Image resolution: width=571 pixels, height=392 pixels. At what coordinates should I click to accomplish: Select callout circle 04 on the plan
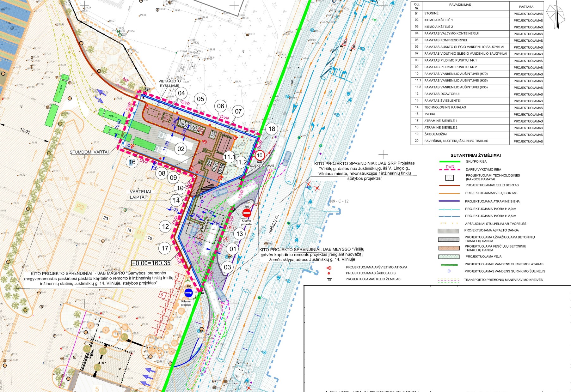(x=181, y=93)
